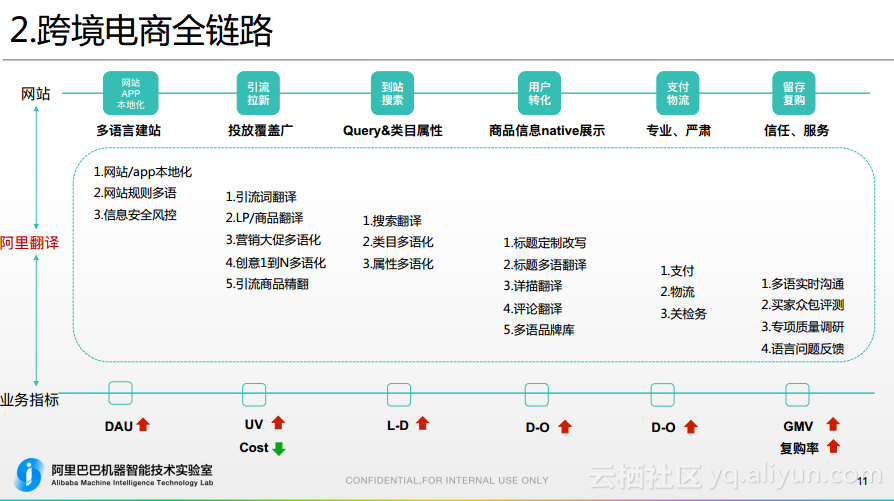Click the 用户转化 teal box
This screenshot has width=894, height=501.
[539, 93]
